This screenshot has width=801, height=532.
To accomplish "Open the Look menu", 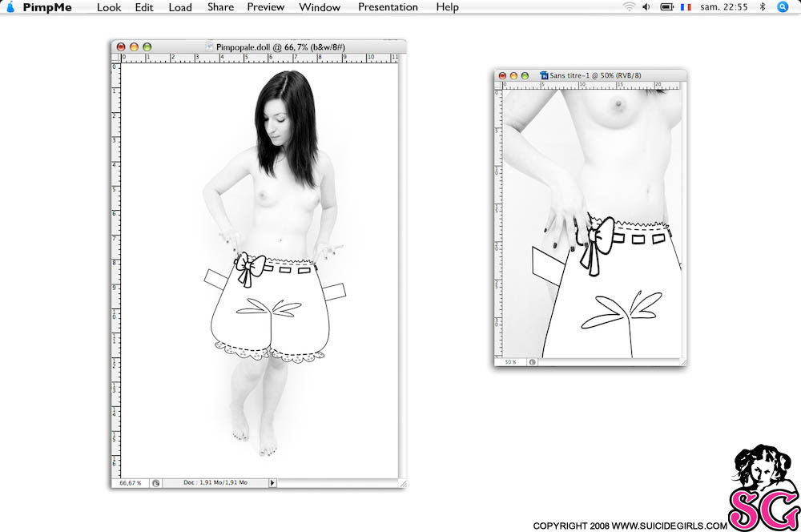I will click(109, 7).
